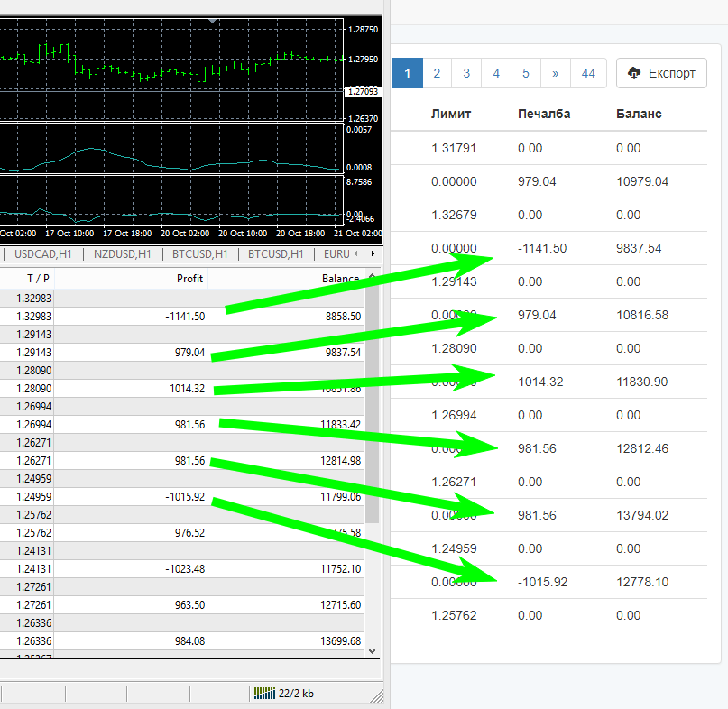Viewport: 728px width, 709px height.
Task: Click the T / P column header
Action: [x=39, y=279]
